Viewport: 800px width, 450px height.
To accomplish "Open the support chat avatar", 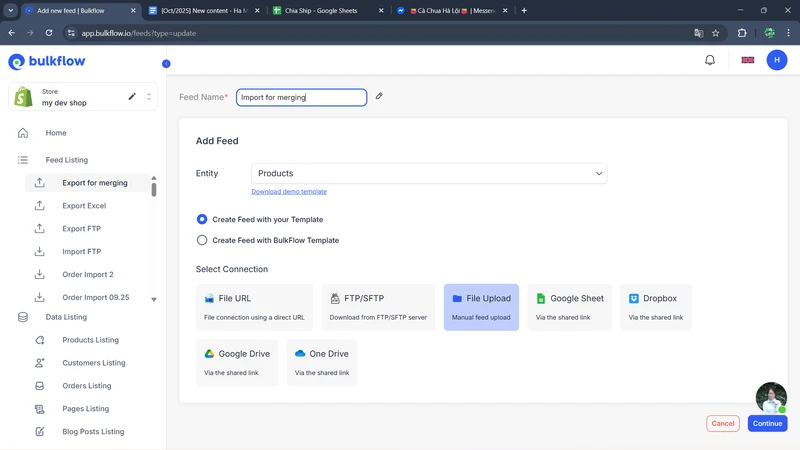I will pyautogui.click(x=770, y=397).
